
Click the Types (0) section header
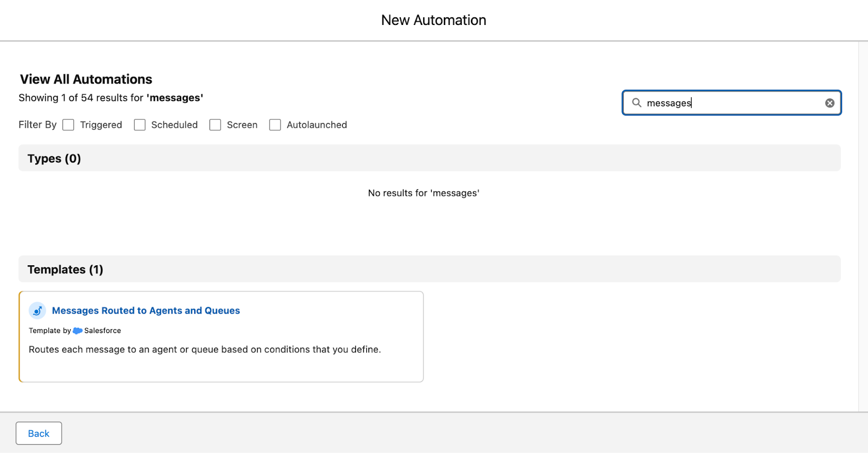coord(54,158)
